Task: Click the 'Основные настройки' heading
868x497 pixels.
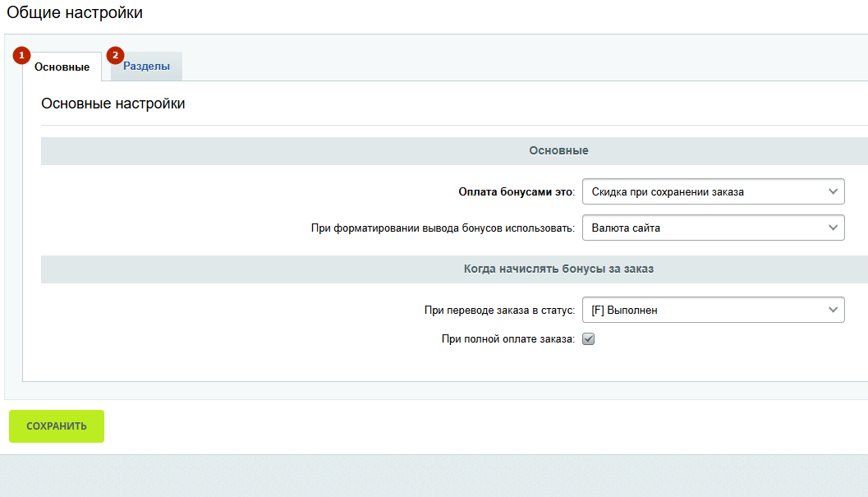Action: (113, 104)
